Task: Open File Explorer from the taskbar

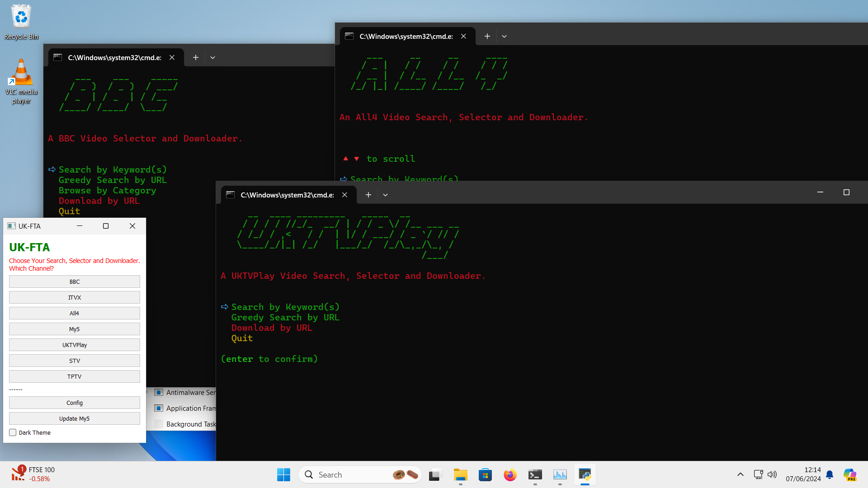Action: pos(460,475)
